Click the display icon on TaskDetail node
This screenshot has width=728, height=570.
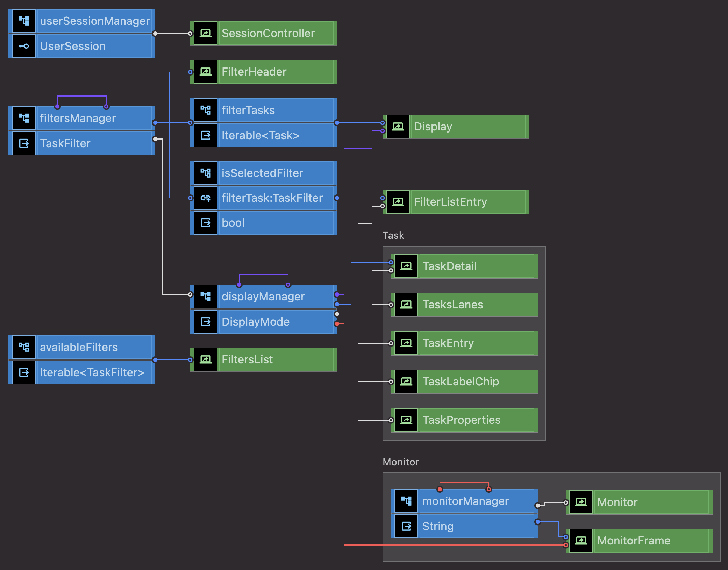[406, 266]
